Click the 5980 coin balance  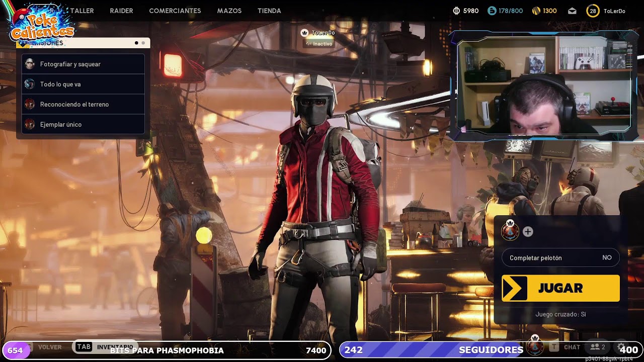coord(471,11)
